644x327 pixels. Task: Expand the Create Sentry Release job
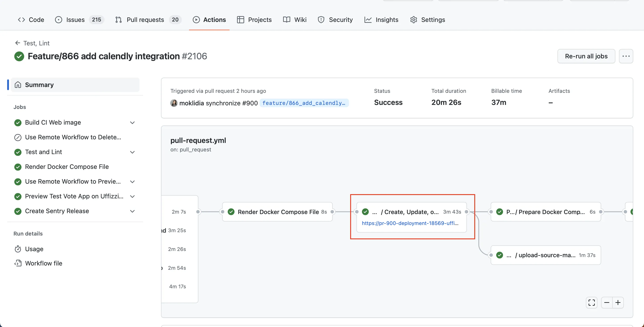pos(133,211)
